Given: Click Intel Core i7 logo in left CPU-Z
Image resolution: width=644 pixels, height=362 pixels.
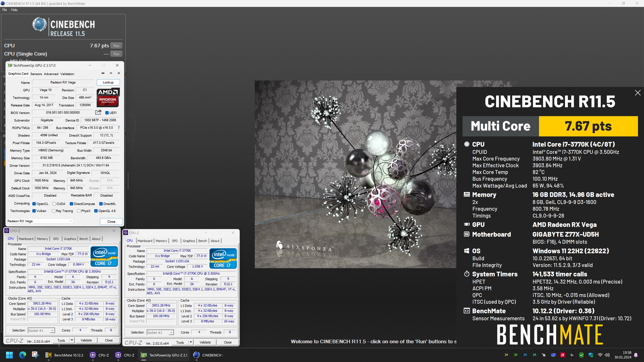Looking at the screenshot, I should pos(104,256).
